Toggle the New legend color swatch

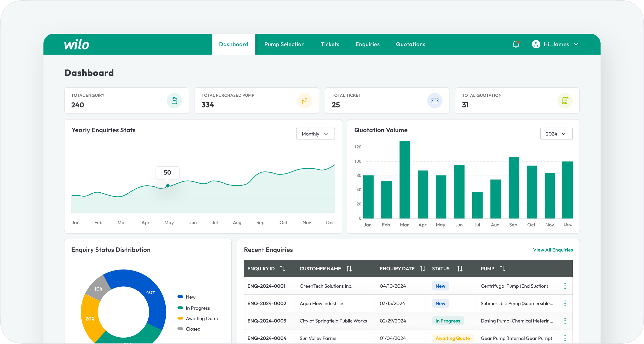coord(180,297)
